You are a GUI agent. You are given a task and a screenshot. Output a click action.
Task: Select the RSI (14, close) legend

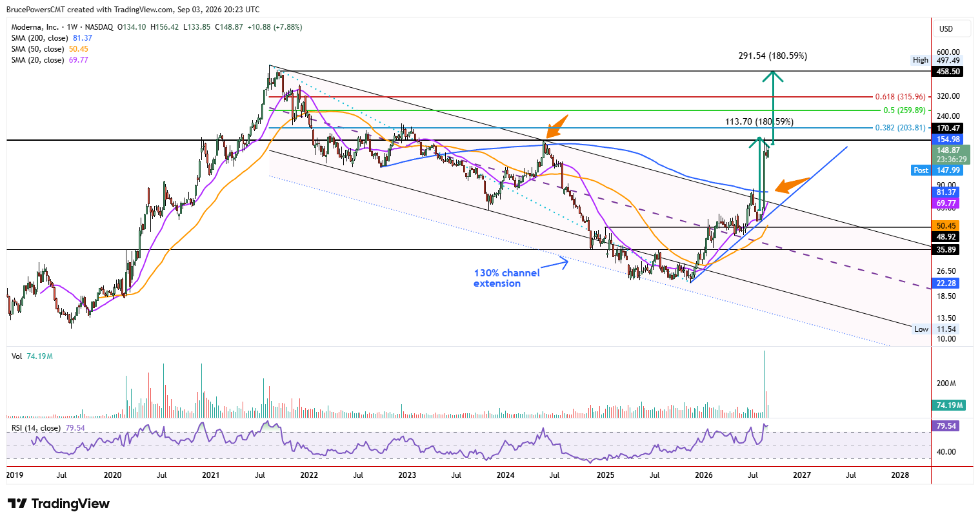pyautogui.click(x=48, y=428)
